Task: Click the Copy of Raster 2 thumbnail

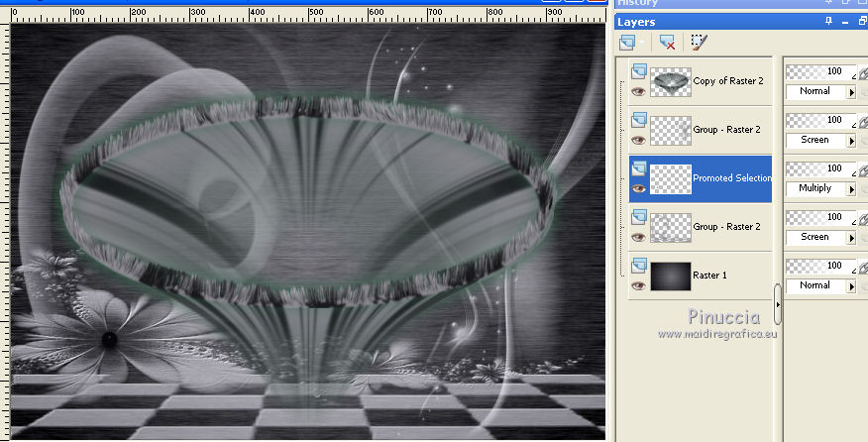Action: [670, 81]
